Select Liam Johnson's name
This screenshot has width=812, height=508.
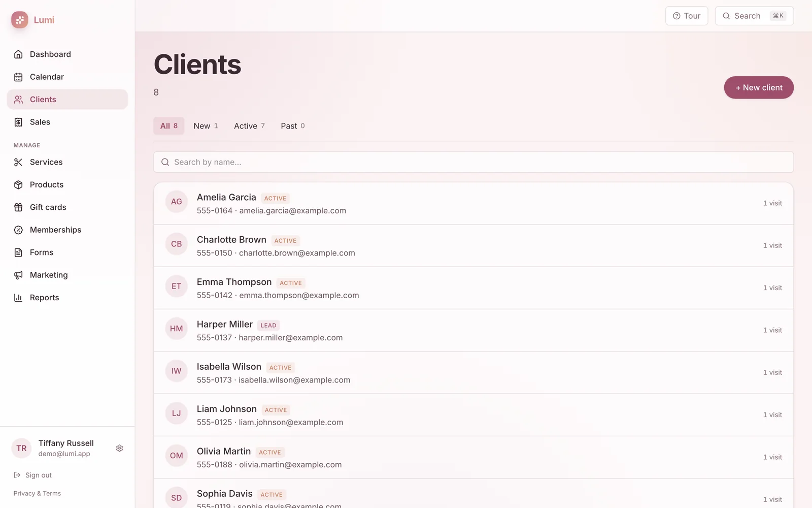tap(227, 409)
